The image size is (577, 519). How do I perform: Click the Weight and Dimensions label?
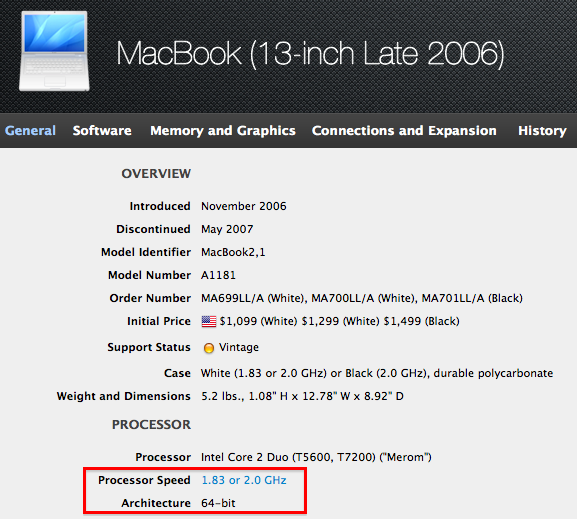(124, 396)
